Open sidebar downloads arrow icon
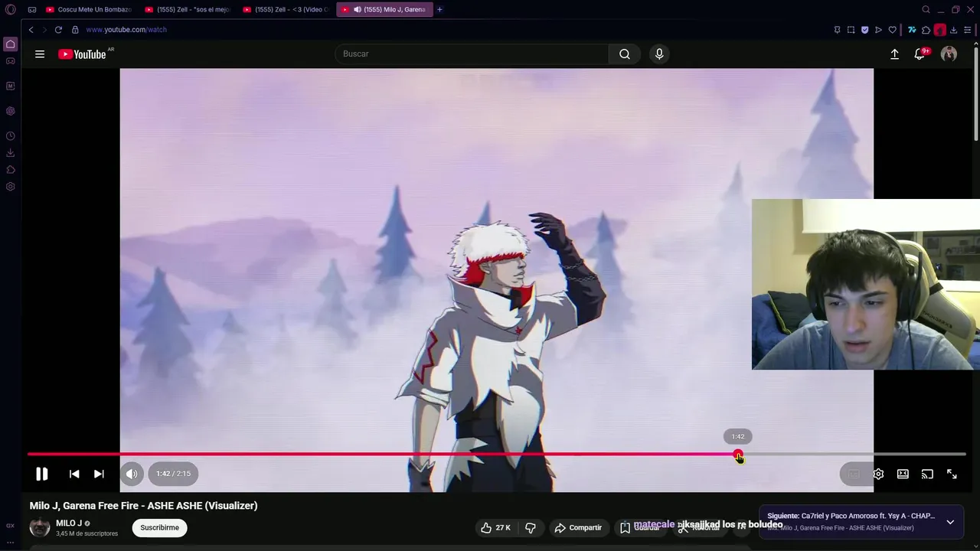 (x=10, y=153)
